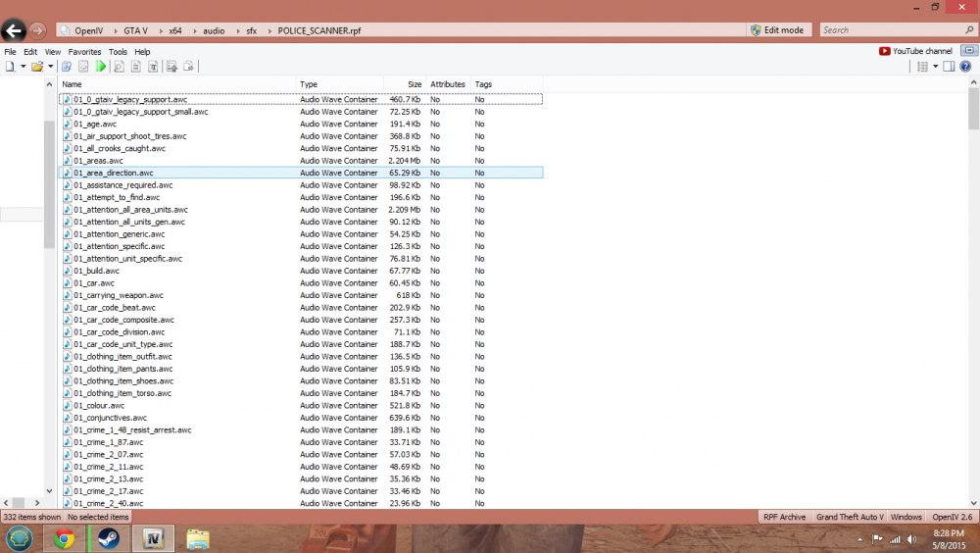Click the OpenIV taskbar icon
980x553 pixels.
click(x=153, y=538)
